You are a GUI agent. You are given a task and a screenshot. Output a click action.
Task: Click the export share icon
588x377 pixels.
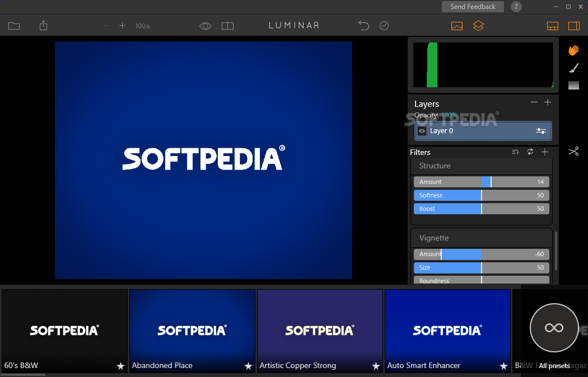click(x=44, y=26)
